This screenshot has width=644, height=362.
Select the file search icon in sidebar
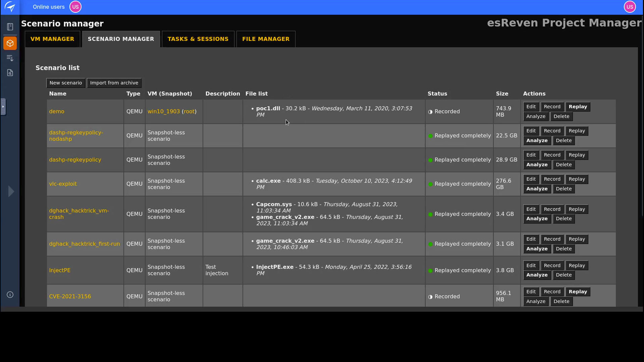(10, 72)
